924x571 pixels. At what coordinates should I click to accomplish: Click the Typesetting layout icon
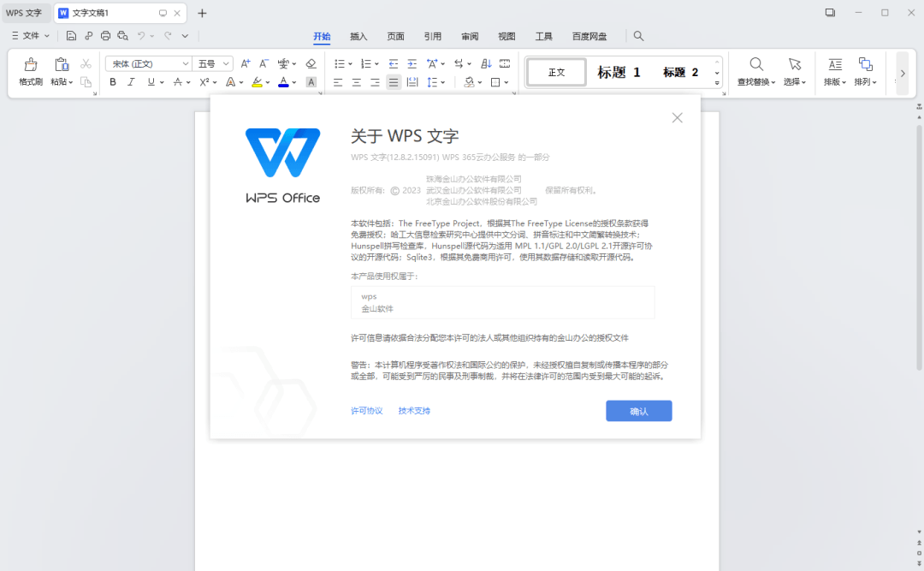835,63
